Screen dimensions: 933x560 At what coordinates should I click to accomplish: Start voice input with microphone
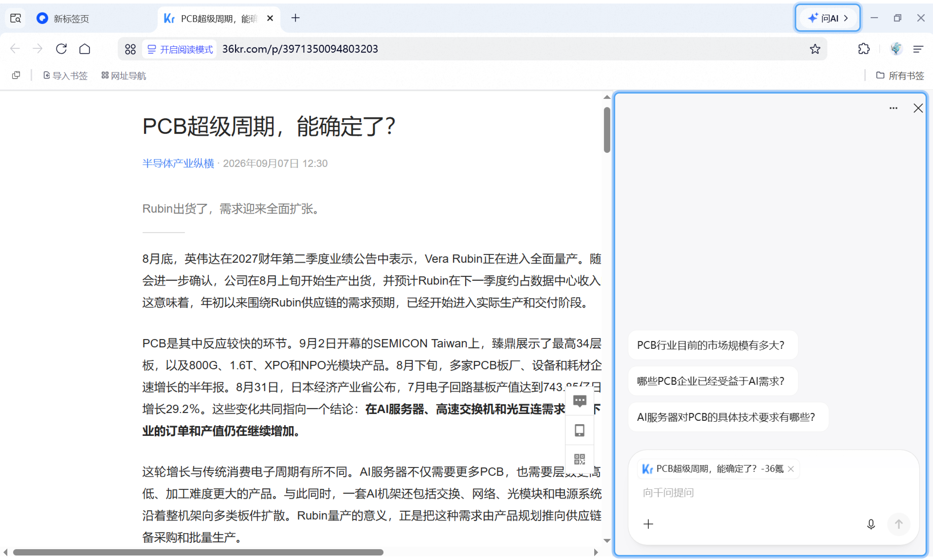tap(871, 524)
